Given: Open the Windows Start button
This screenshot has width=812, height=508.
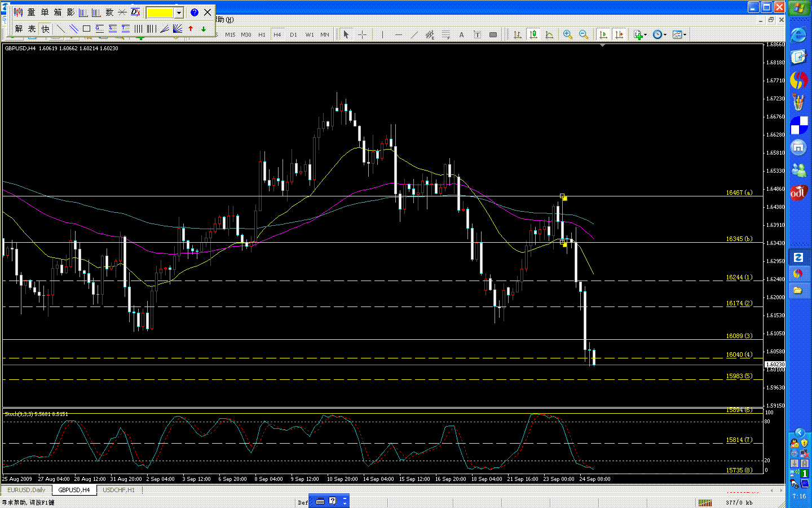Looking at the screenshot, I should pos(799,8).
